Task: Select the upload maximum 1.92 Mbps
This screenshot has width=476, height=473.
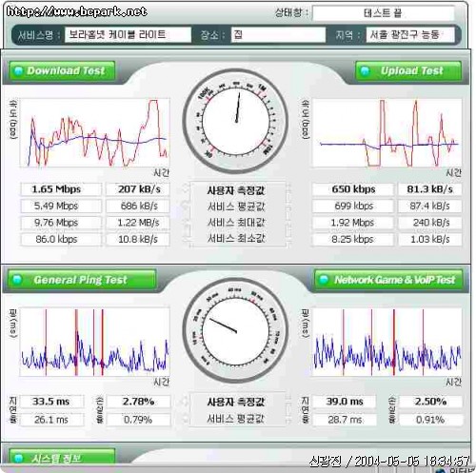Action: (x=353, y=223)
